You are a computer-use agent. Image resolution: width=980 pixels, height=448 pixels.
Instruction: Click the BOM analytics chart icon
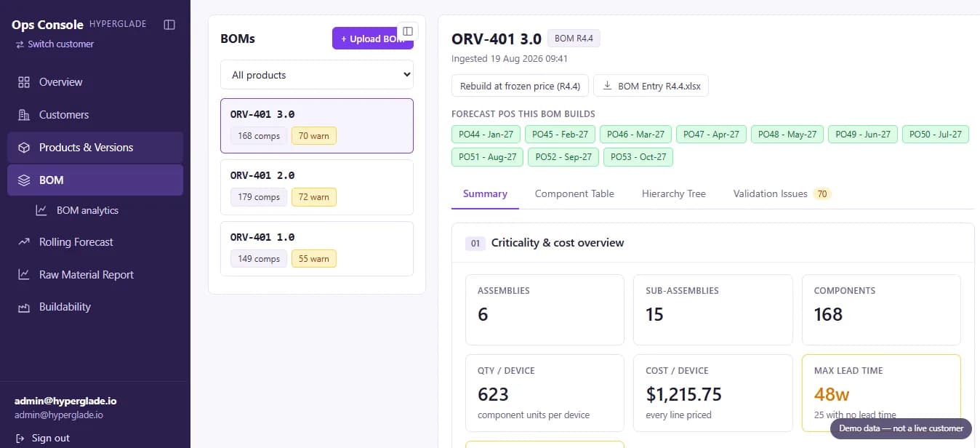42,210
